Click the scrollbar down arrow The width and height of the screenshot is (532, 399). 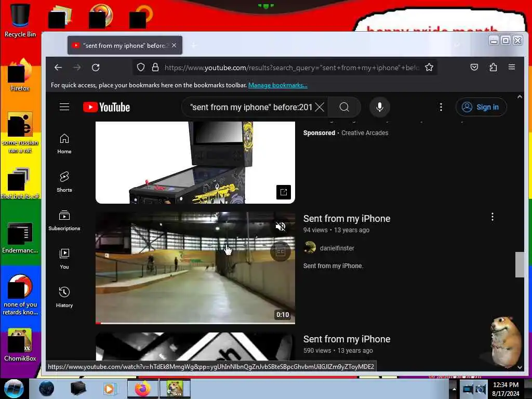click(520, 367)
